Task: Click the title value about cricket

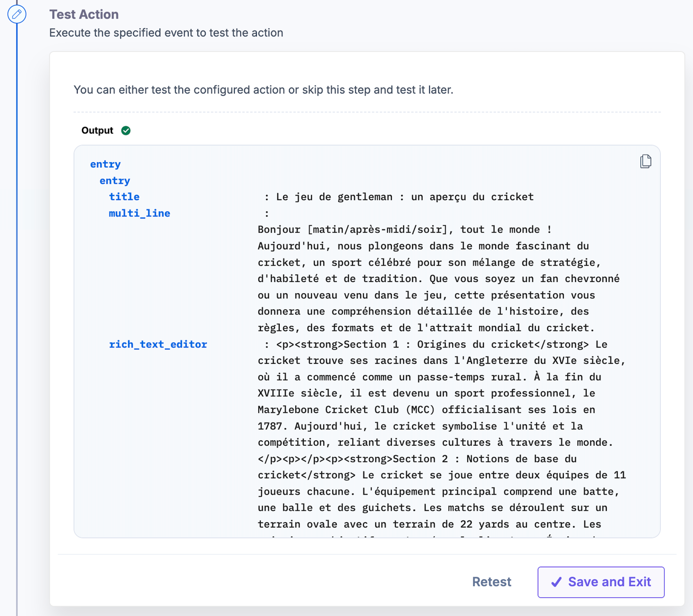Action: tap(405, 197)
